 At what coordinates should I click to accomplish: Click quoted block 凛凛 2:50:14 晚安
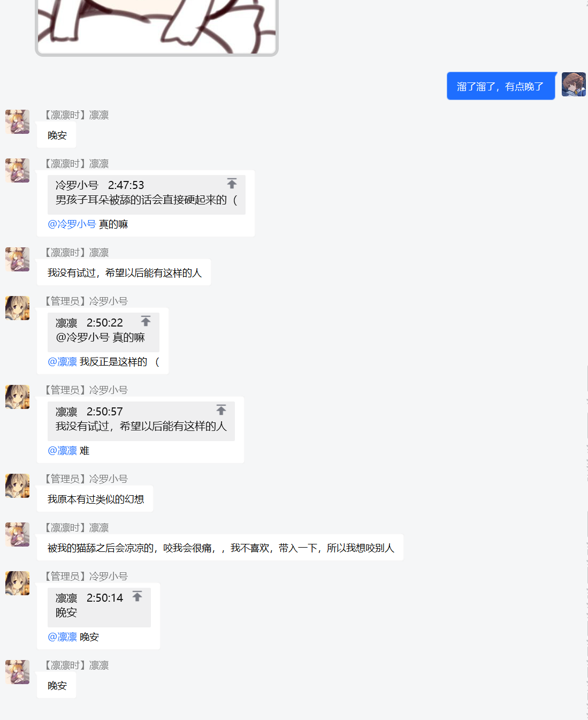[99, 608]
